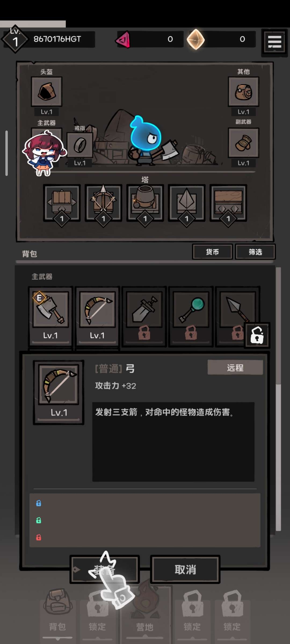Click the 装备 equip button

[x=105, y=569]
